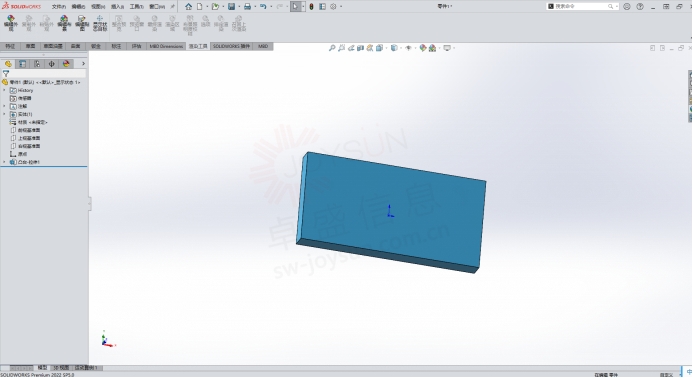Click the Section View icon
The image size is (693, 378).
(x=360, y=48)
